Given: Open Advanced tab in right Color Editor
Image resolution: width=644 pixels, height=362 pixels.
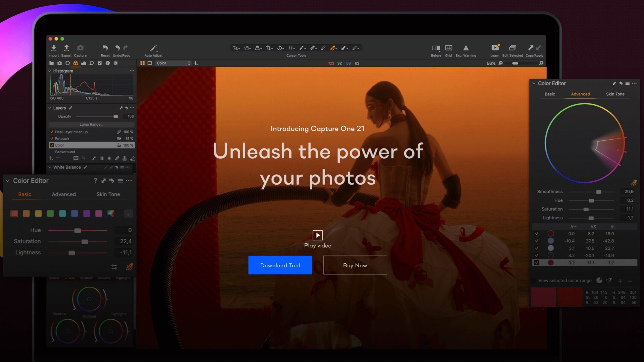Looking at the screenshot, I should 580,94.
